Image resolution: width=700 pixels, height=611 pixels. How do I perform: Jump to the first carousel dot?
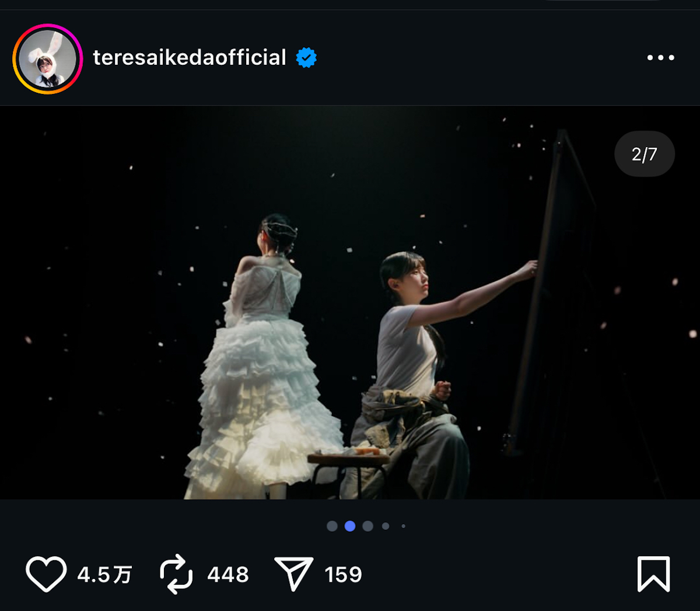click(332, 526)
